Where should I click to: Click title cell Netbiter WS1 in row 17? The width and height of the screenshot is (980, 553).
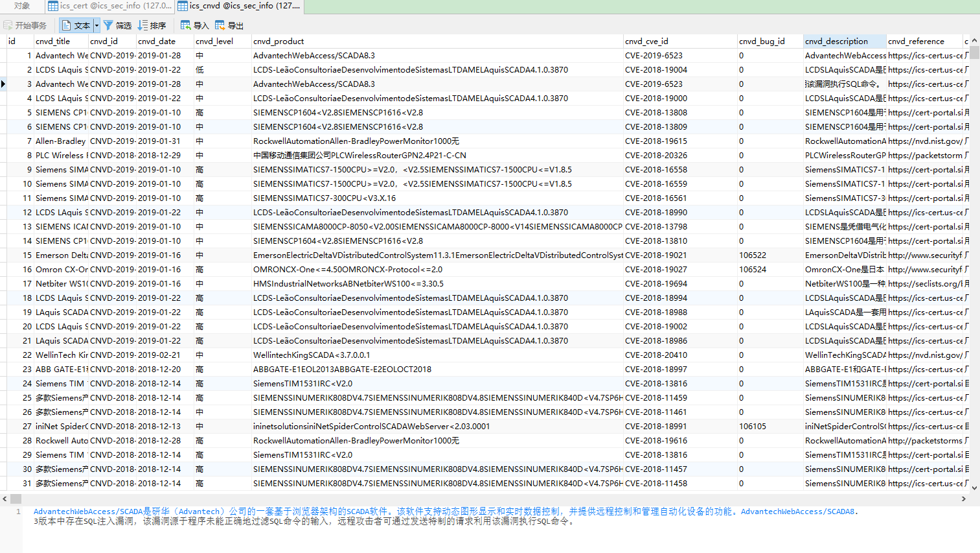point(61,283)
